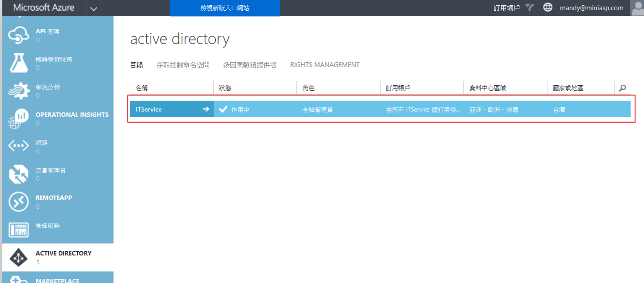644x283 pixels.
Task: Sort by the 狀態 column header
Action: tap(225, 88)
